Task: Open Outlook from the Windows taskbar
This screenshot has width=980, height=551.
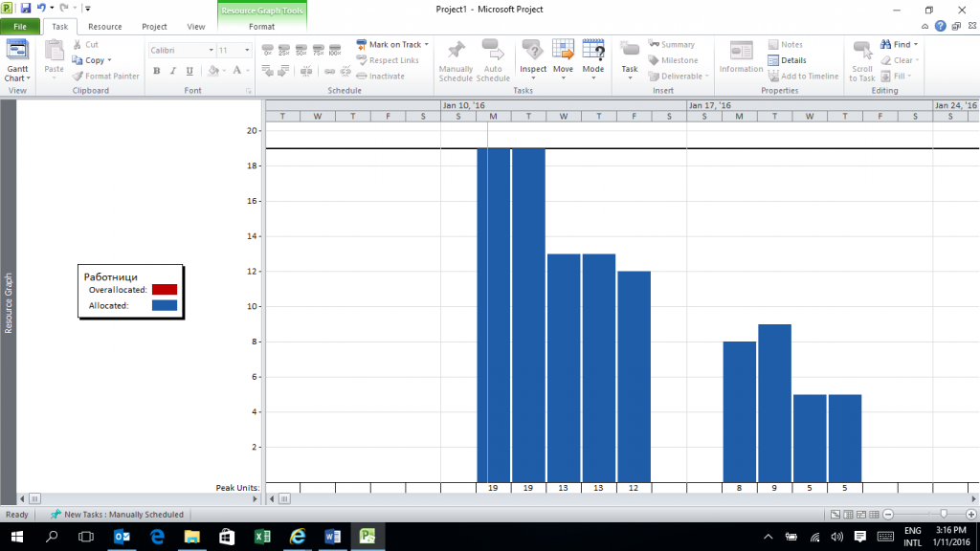Action: point(122,537)
